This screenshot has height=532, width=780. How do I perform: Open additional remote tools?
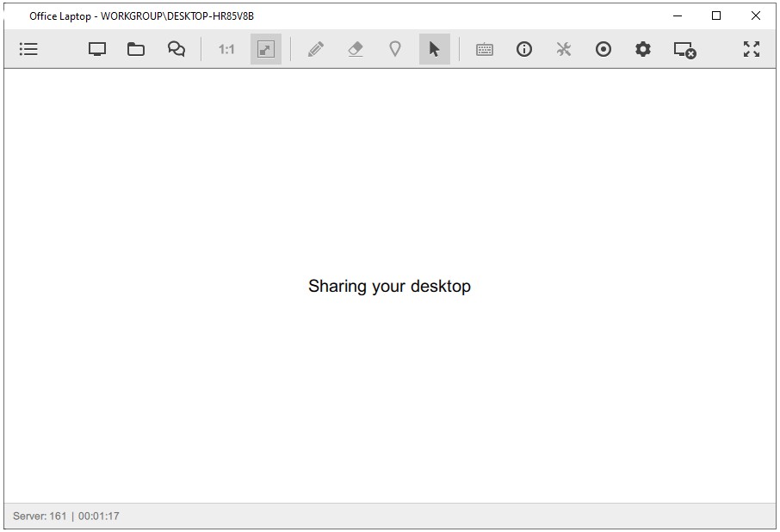point(564,49)
